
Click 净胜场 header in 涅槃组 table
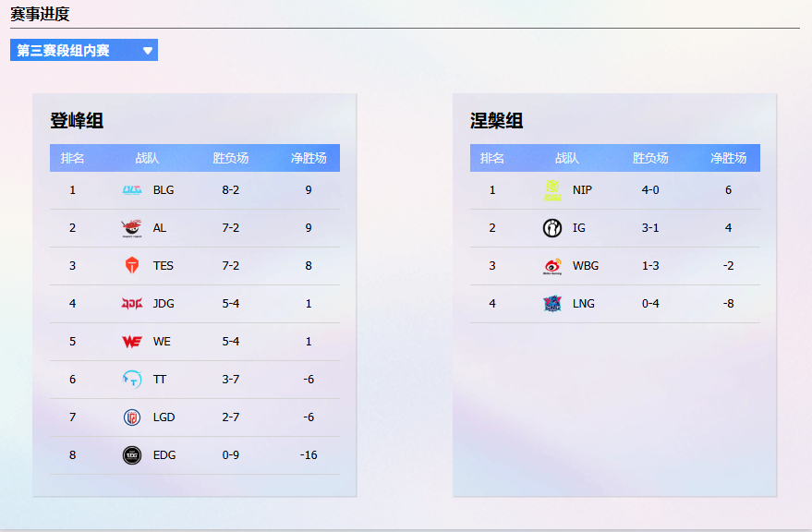pos(729,158)
